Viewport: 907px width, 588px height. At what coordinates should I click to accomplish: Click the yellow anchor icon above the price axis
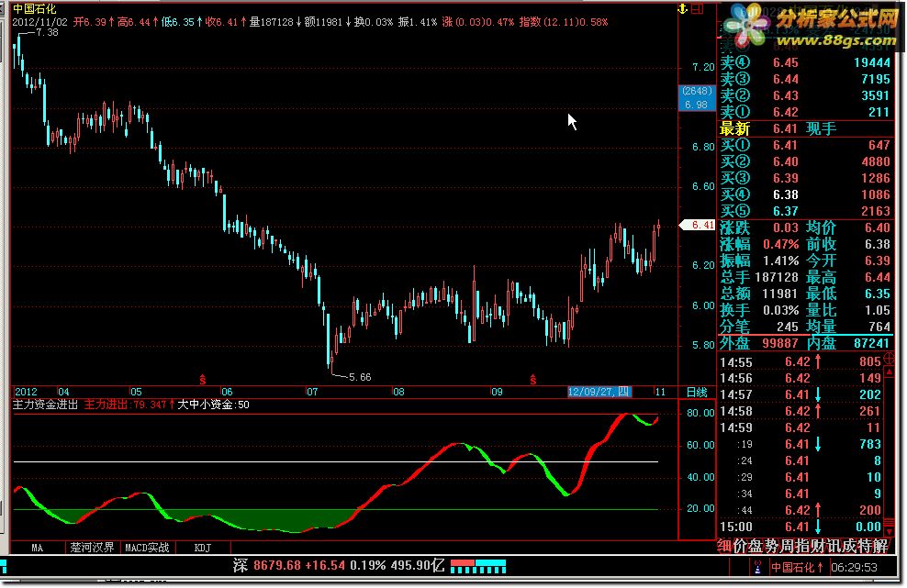[683, 8]
